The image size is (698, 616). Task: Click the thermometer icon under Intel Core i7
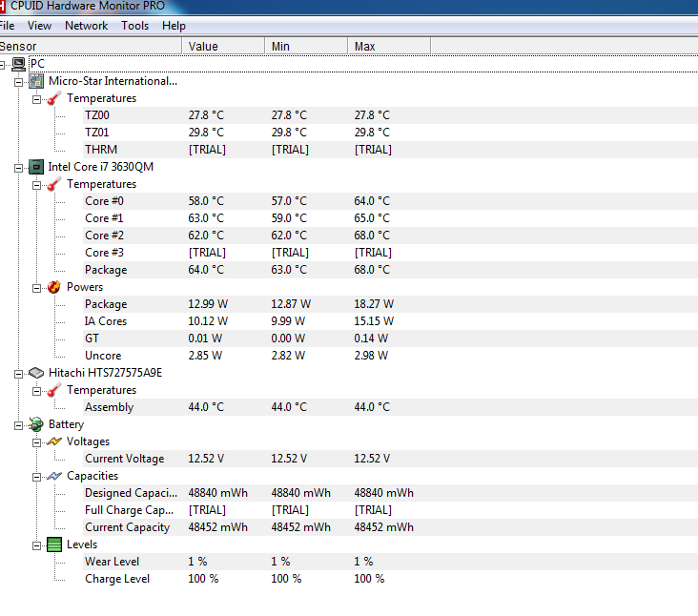pyautogui.click(x=53, y=184)
